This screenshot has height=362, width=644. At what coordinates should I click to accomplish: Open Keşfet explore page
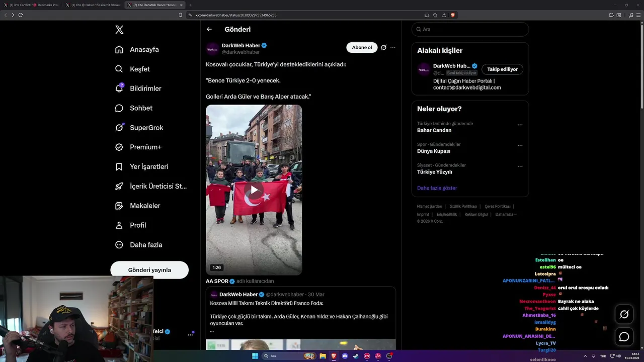coord(133,69)
